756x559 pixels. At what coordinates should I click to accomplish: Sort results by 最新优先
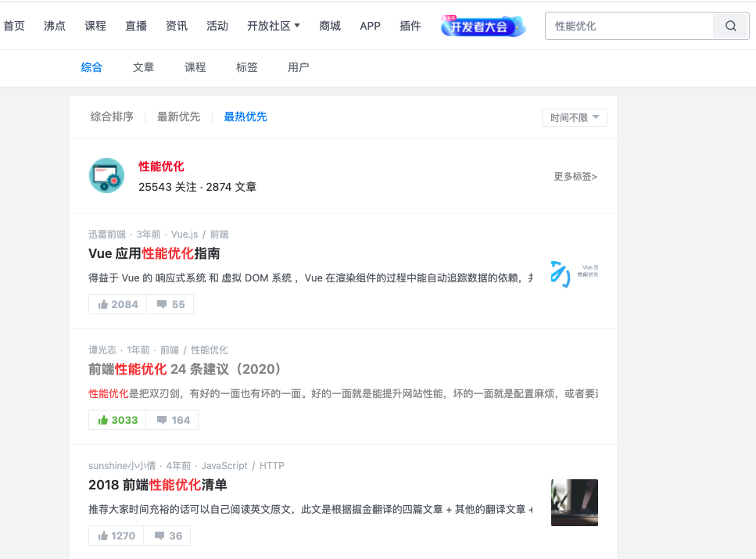pos(178,116)
